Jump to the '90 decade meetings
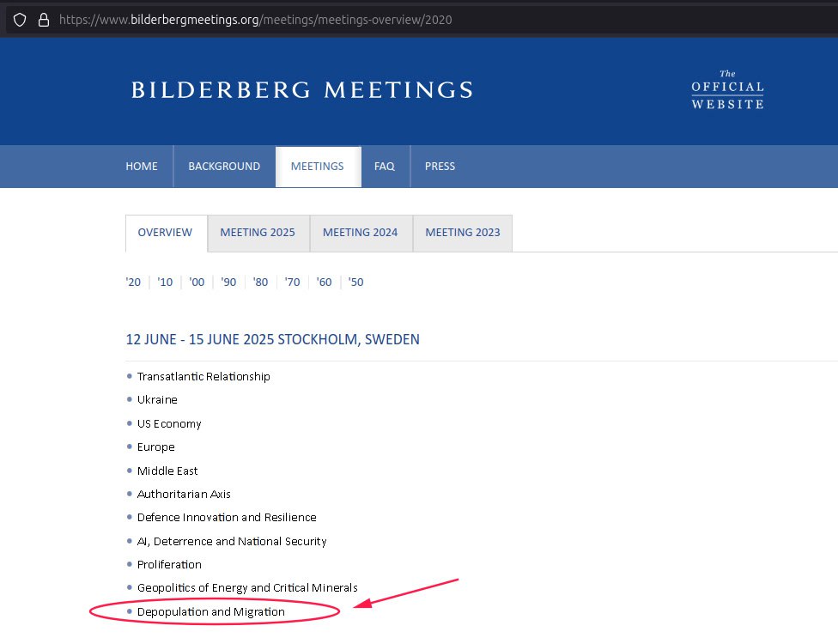 [228, 283]
